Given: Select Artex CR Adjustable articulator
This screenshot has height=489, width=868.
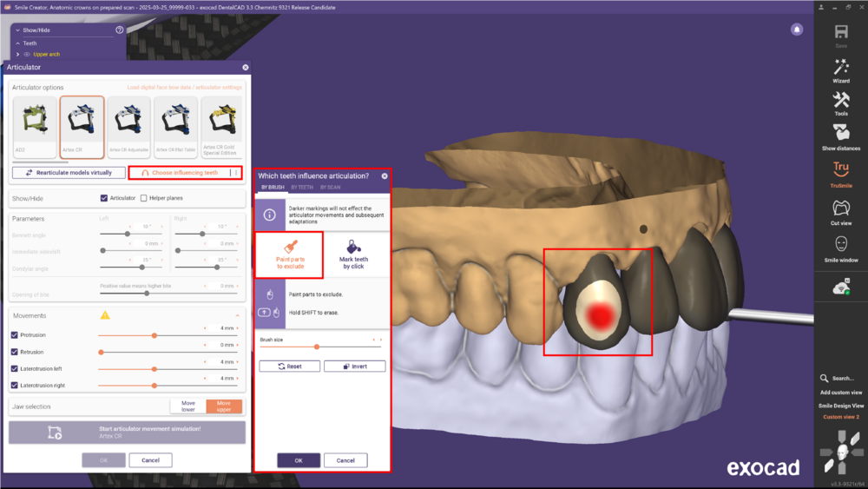Looking at the screenshot, I should pos(129,127).
